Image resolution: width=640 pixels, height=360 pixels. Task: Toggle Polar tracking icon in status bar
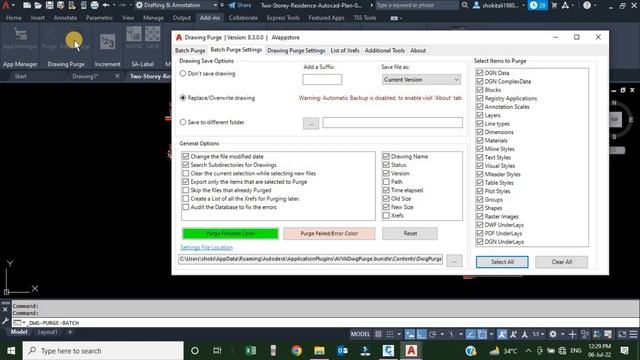(x=433, y=334)
